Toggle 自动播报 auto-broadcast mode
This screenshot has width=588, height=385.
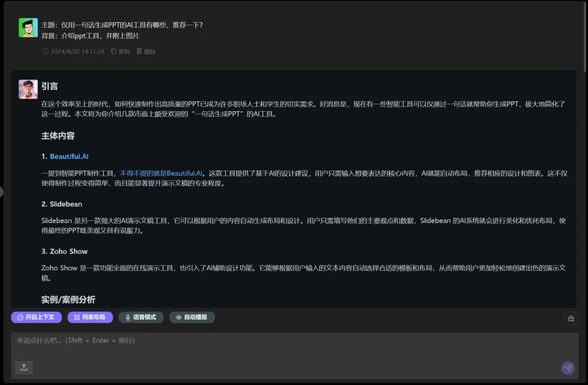tap(192, 317)
